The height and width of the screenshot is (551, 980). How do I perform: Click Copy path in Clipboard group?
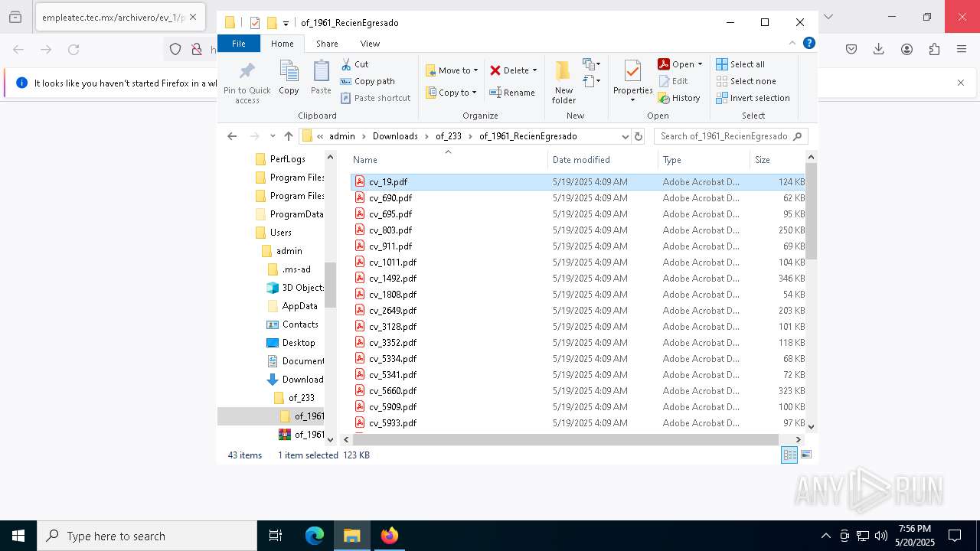coord(368,81)
